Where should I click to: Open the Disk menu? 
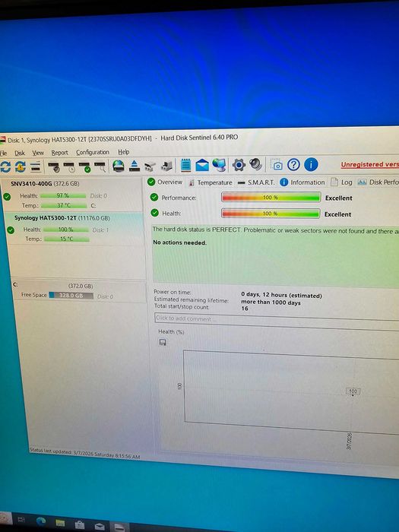20,153
